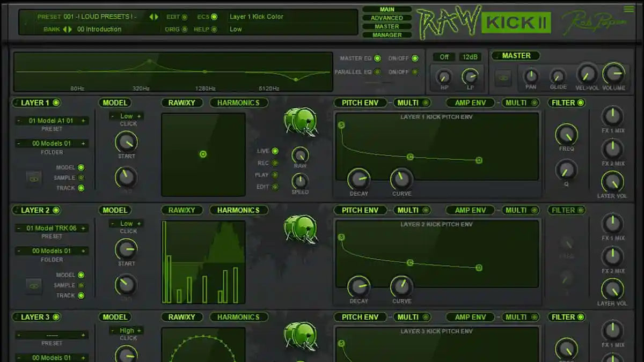Click the Layer 1 link icon button
The image size is (644, 362).
point(34,179)
